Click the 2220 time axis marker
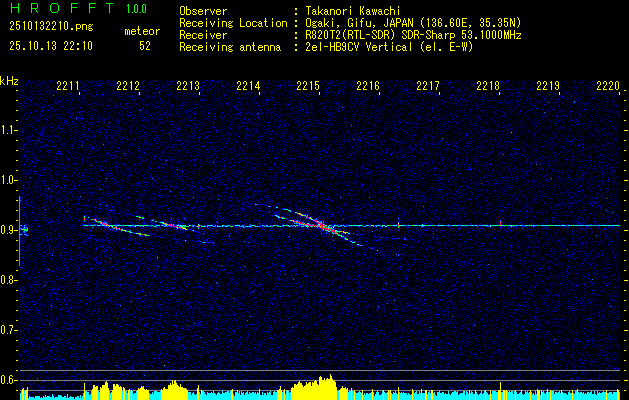The image size is (629, 400). pos(608,86)
